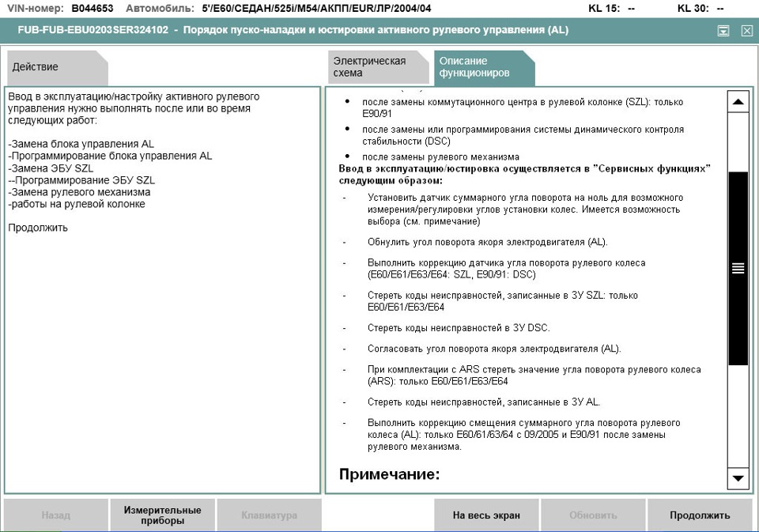Click На весь экран button
The height and width of the screenshot is (532, 759).
coord(486,515)
